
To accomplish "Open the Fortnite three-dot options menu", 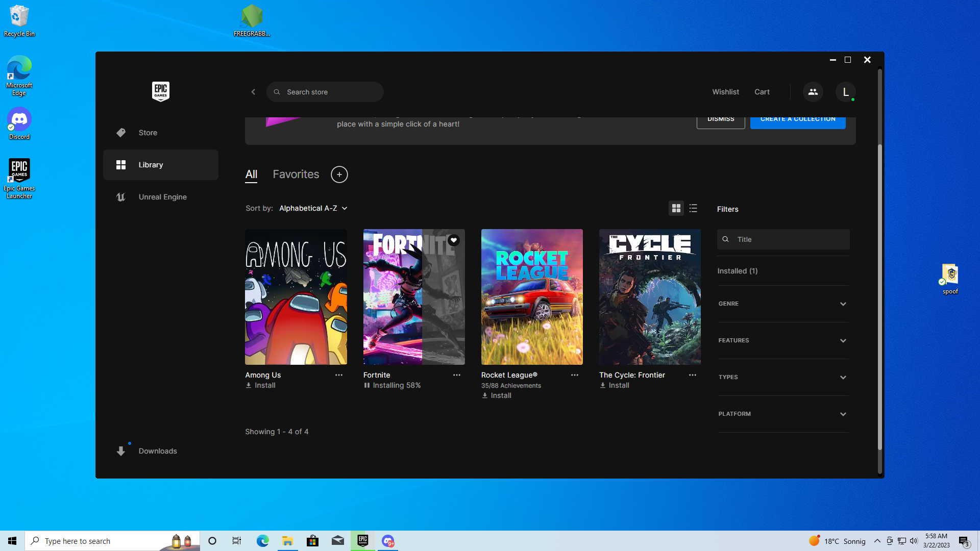I will coord(456,375).
